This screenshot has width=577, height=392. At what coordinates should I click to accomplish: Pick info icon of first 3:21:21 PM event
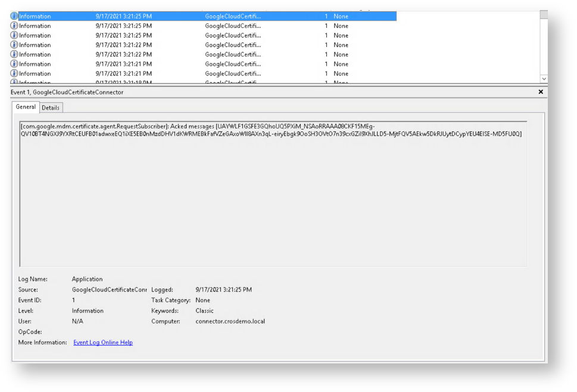14,64
